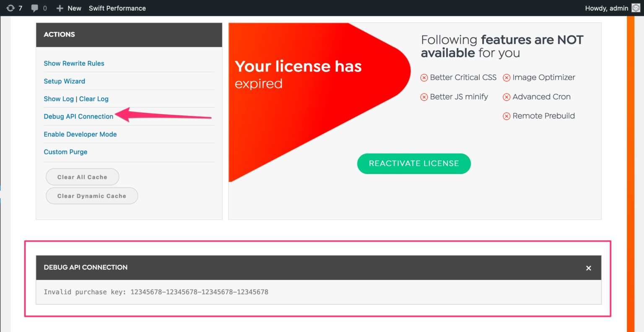Click the X icon beside Remote Prebuild

pyautogui.click(x=506, y=116)
